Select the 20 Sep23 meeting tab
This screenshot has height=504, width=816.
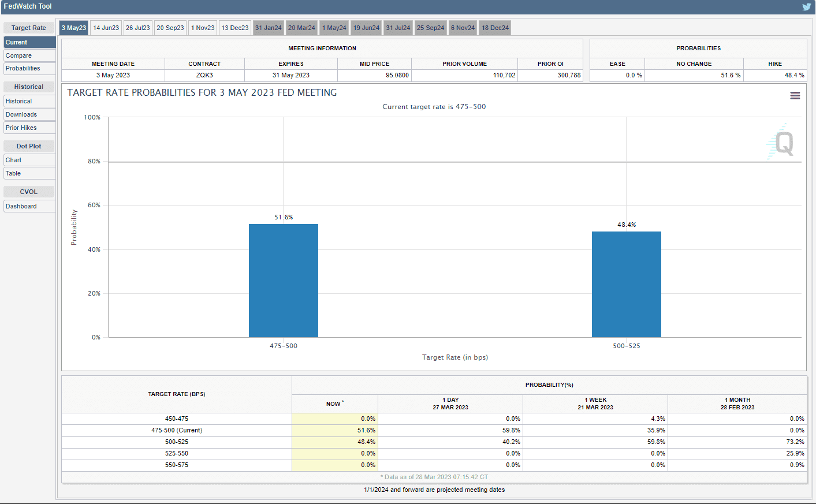(x=170, y=28)
